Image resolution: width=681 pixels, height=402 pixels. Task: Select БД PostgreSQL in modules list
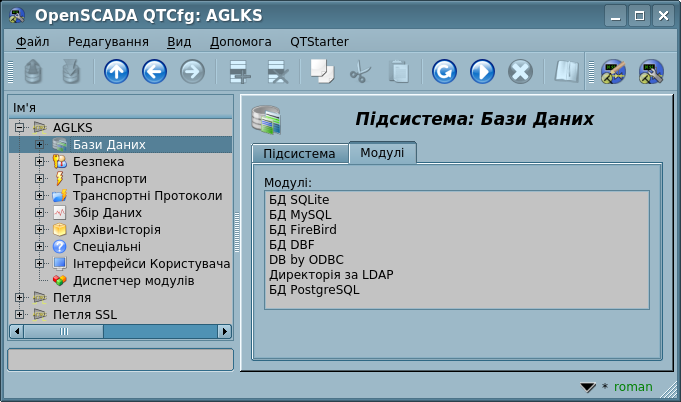click(314, 290)
